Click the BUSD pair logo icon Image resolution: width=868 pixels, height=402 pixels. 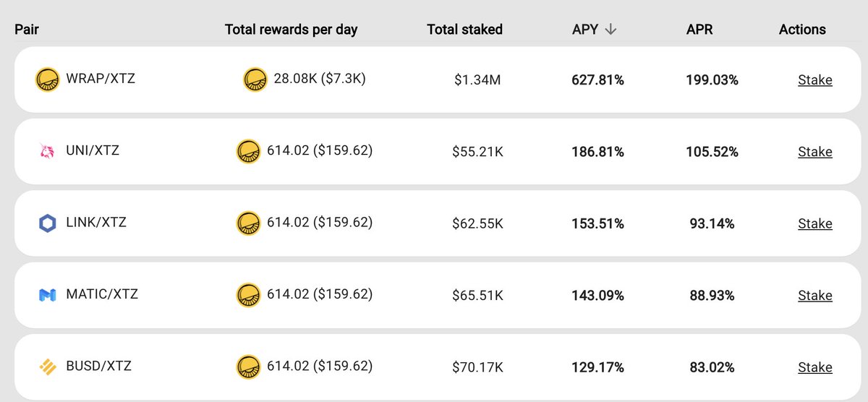(x=47, y=367)
